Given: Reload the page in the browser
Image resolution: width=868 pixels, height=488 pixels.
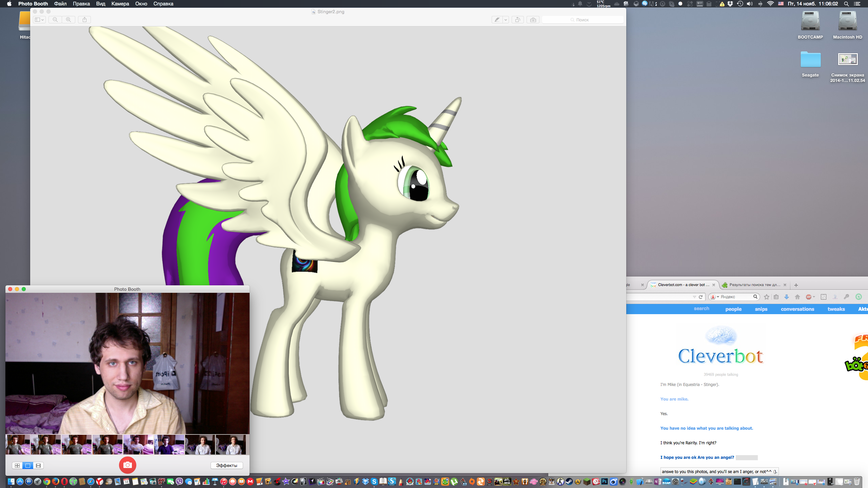Looking at the screenshot, I should 701,297.
